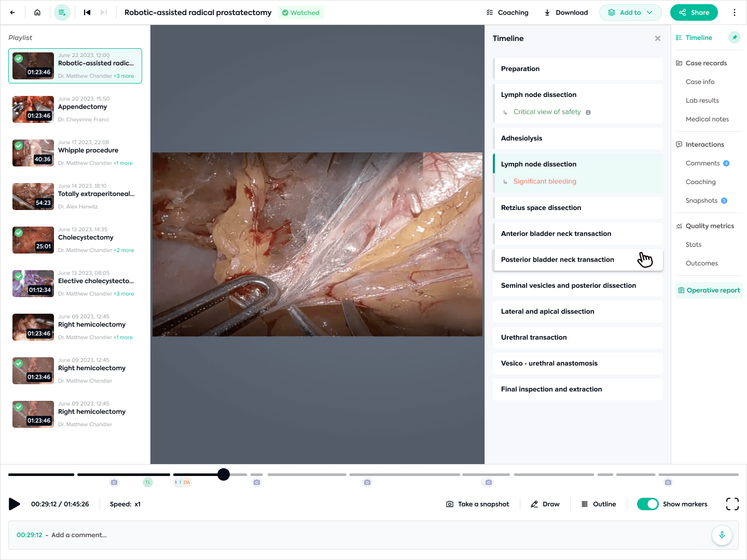Viewport: 747px width, 560px height.
Task: Open Coaching under Interactions
Action: [700, 182]
